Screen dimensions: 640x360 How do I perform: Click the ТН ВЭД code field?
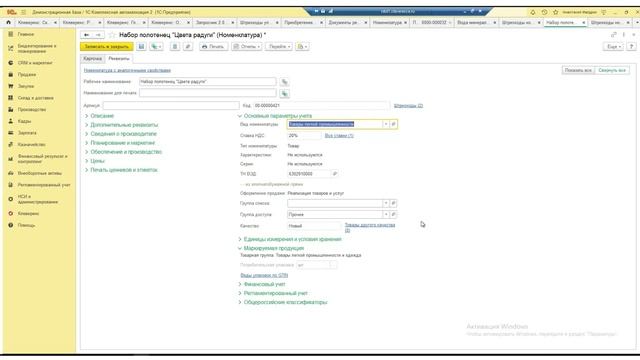[309, 174]
